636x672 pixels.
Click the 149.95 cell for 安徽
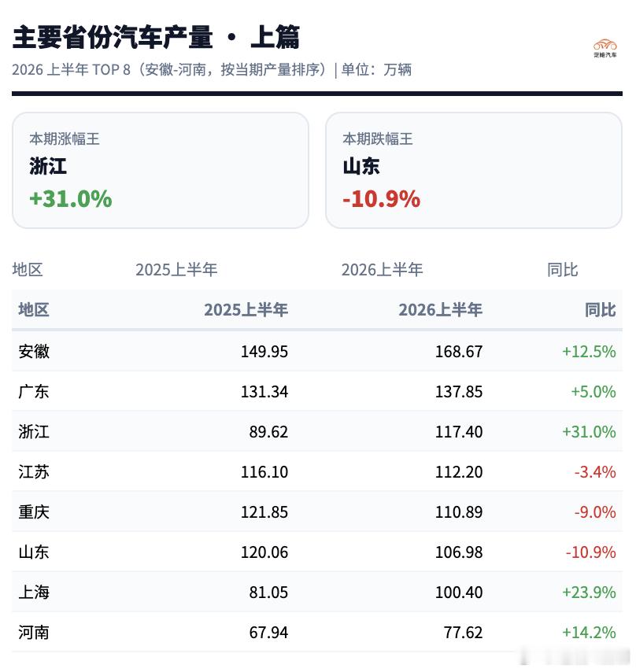click(x=264, y=352)
